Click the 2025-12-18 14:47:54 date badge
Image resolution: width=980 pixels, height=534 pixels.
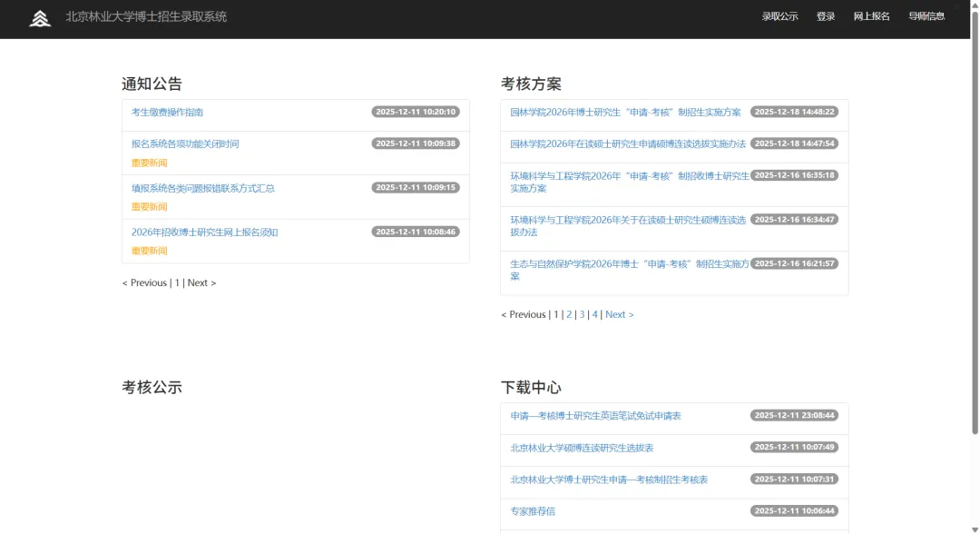[x=794, y=143]
